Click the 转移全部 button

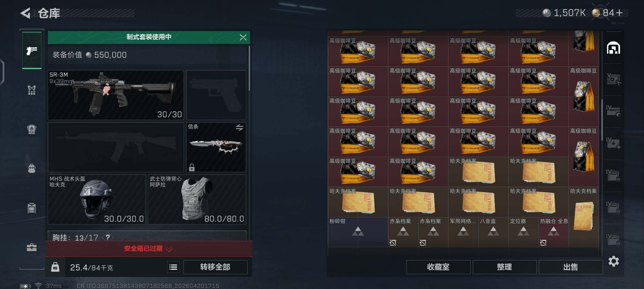pyautogui.click(x=215, y=267)
